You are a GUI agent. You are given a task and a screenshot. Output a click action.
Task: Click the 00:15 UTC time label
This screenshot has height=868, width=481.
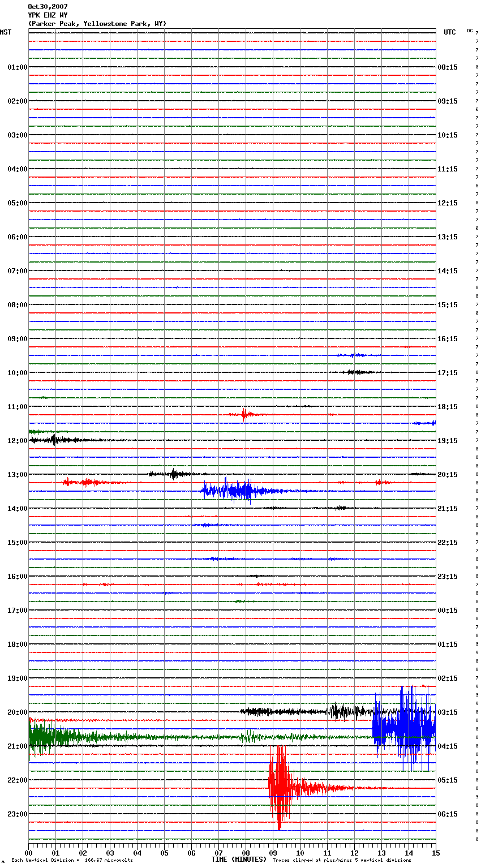click(448, 611)
